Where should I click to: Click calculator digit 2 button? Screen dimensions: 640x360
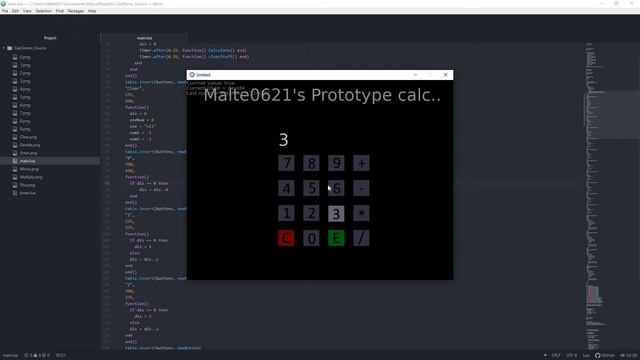point(311,213)
